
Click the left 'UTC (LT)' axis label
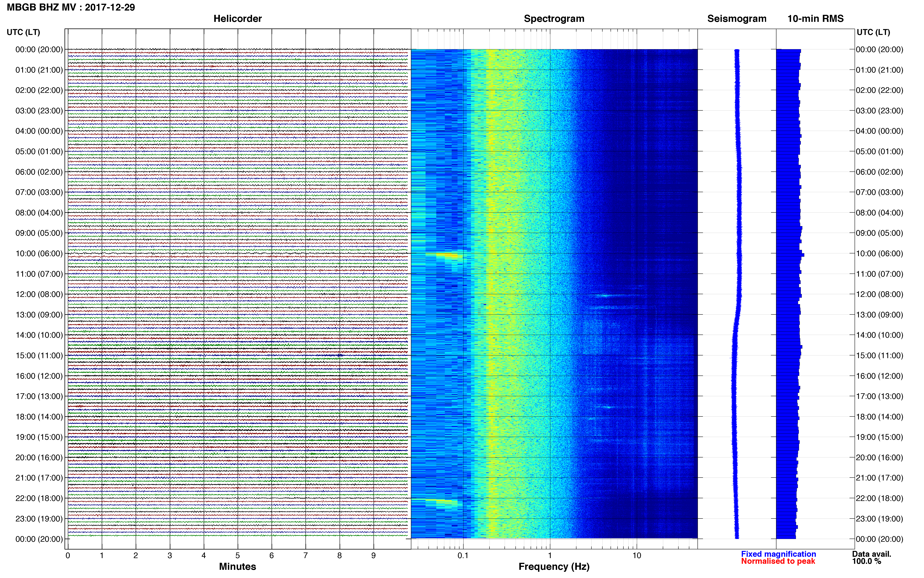[23, 32]
